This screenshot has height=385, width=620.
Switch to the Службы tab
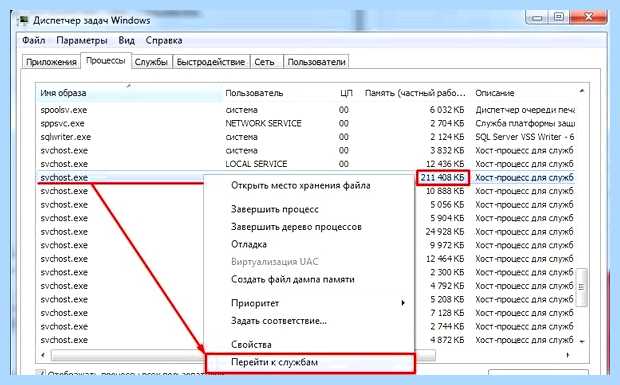[x=151, y=62]
